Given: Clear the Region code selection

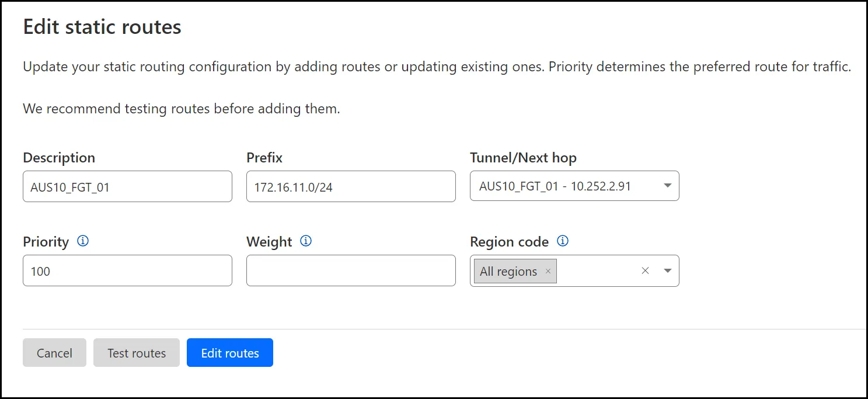Looking at the screenshot, I should point(645,270).
